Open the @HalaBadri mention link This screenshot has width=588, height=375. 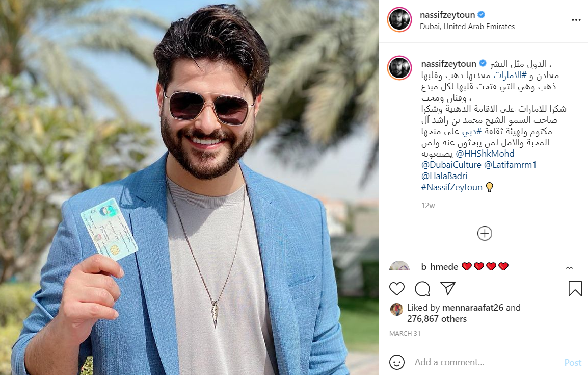click(444, 176)
